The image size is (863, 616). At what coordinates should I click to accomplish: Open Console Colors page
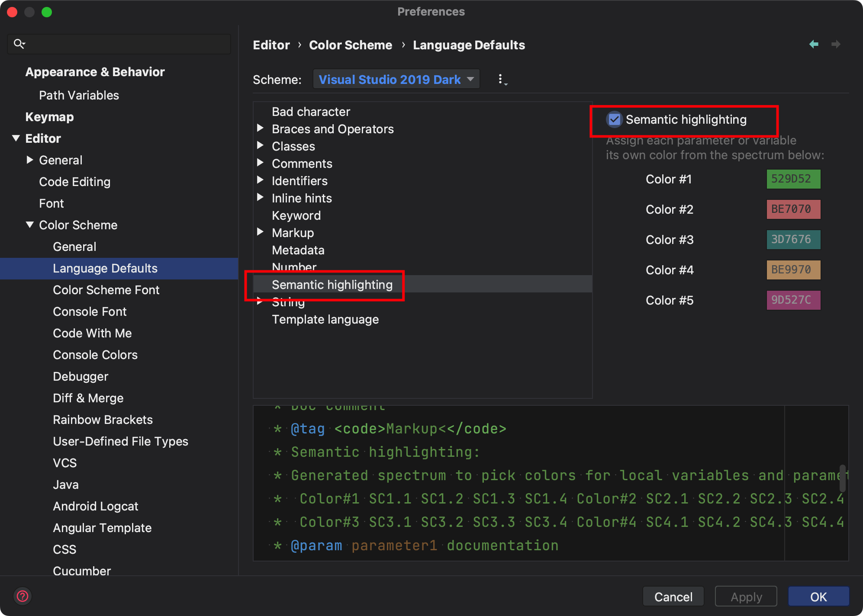pyautogui.click(x=95, y=355)
